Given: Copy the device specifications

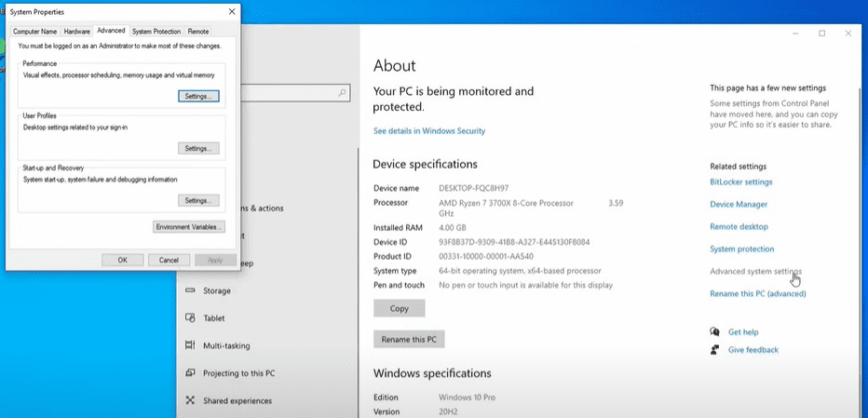Looking at the screenshot, I should (399, 308).
